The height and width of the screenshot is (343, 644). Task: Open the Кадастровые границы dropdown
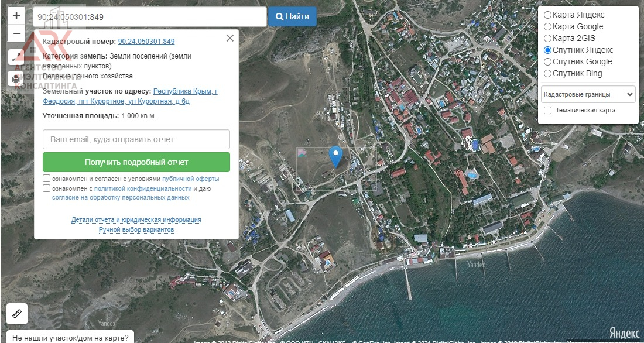588,94
